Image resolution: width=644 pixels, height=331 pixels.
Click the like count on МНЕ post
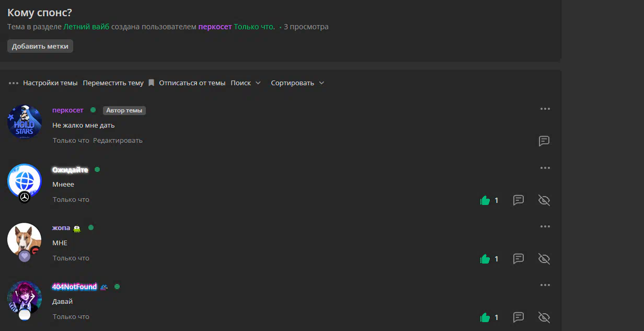click(497, 259)
